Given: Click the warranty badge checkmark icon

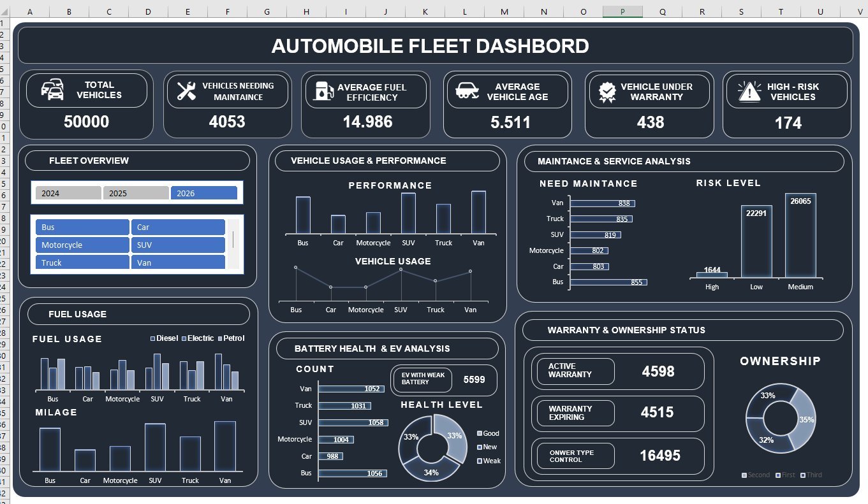Looking at the screenshot, I should (x=607, y=92).
